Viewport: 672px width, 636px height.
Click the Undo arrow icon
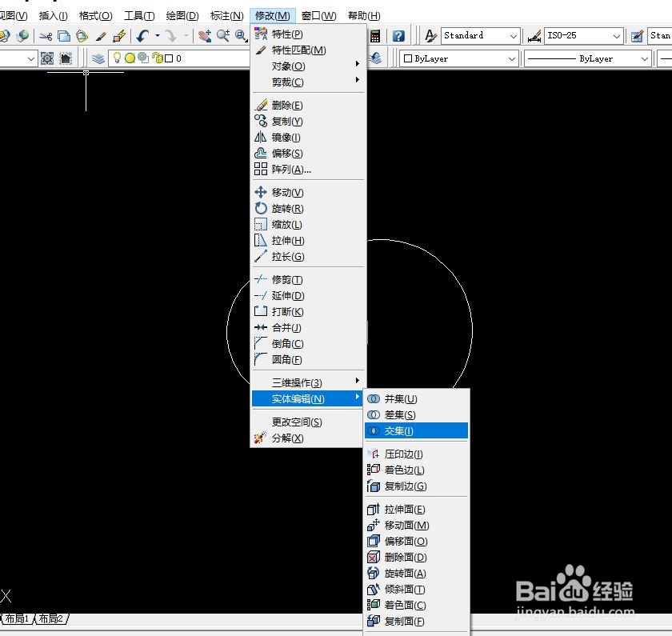coord(142,36)
